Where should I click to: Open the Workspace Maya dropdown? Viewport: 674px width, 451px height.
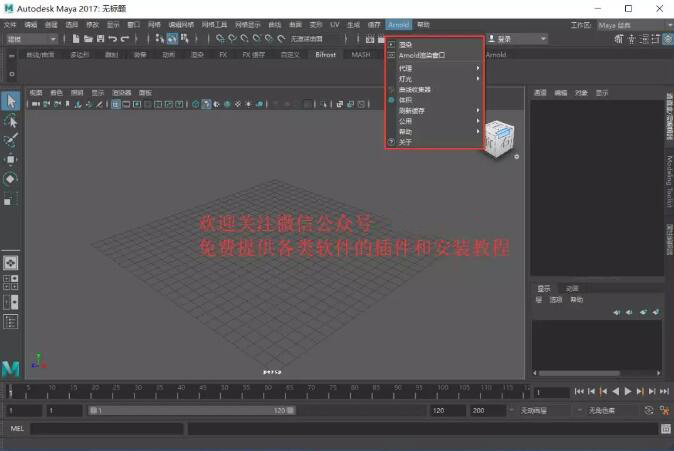tap(628, 23)
